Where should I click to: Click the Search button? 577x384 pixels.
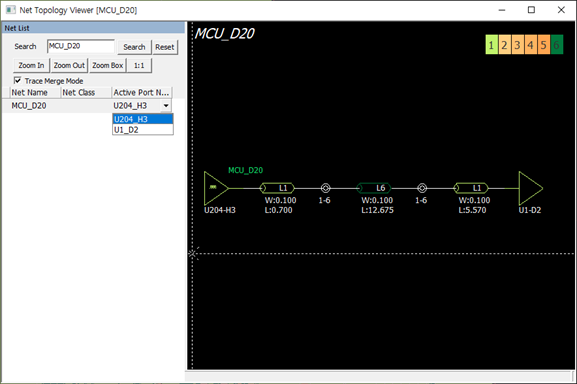(134, 47)
